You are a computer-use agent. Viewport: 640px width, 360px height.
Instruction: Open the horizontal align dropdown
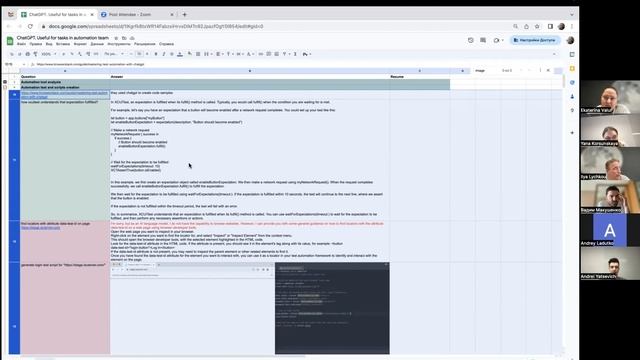(219, 54)
